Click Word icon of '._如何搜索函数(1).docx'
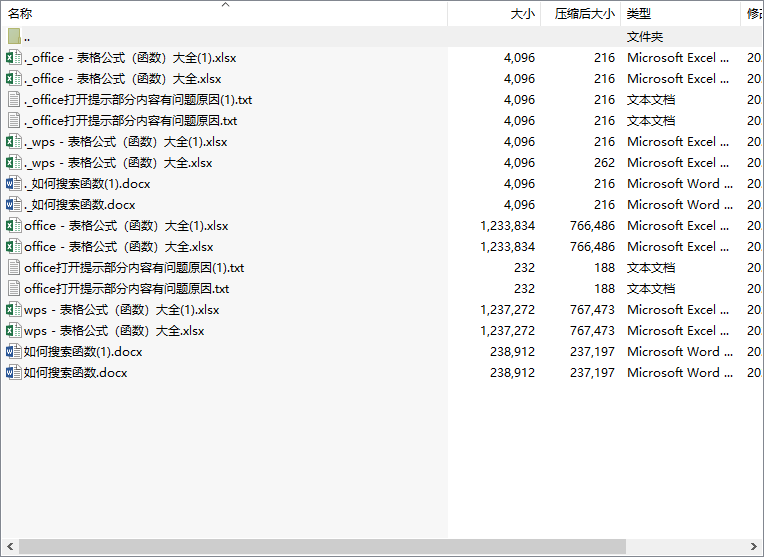 pos(14,183)
